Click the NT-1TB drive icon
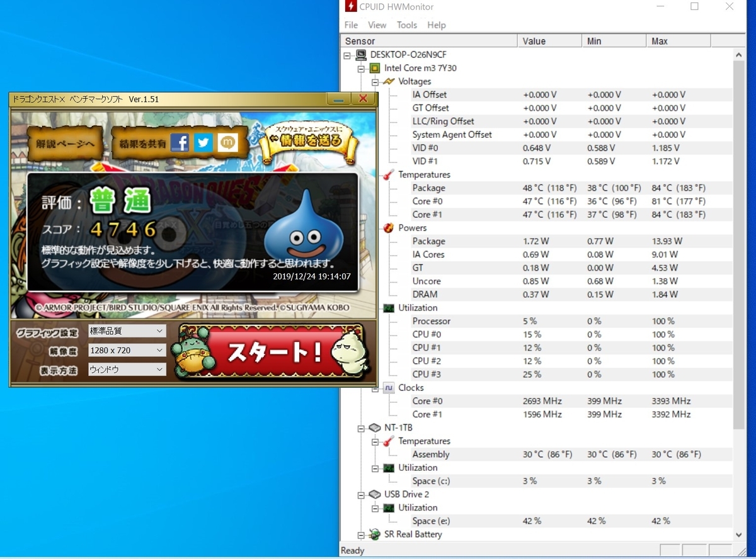Image resolution: width=756 pixels, height=559 pixels. (x=375, y=427)
